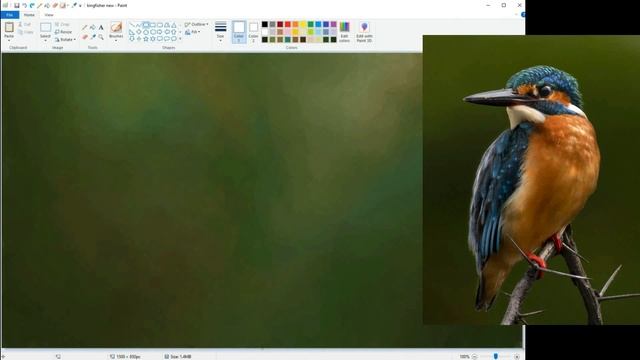The image size is (640, 360).
Task: Click the file size in status bar
Action: tap(178, 357)
